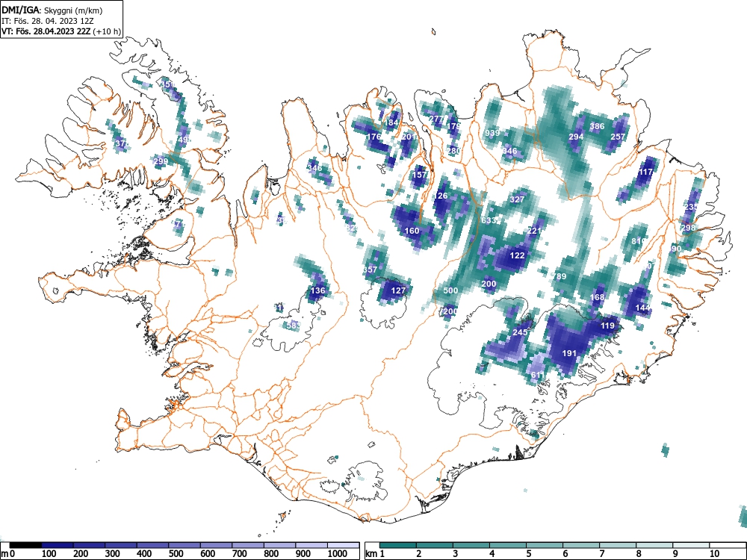This screenshot has width=747, height=560.
Task: Pick the 221 visibility value
Action: (535, 231)
